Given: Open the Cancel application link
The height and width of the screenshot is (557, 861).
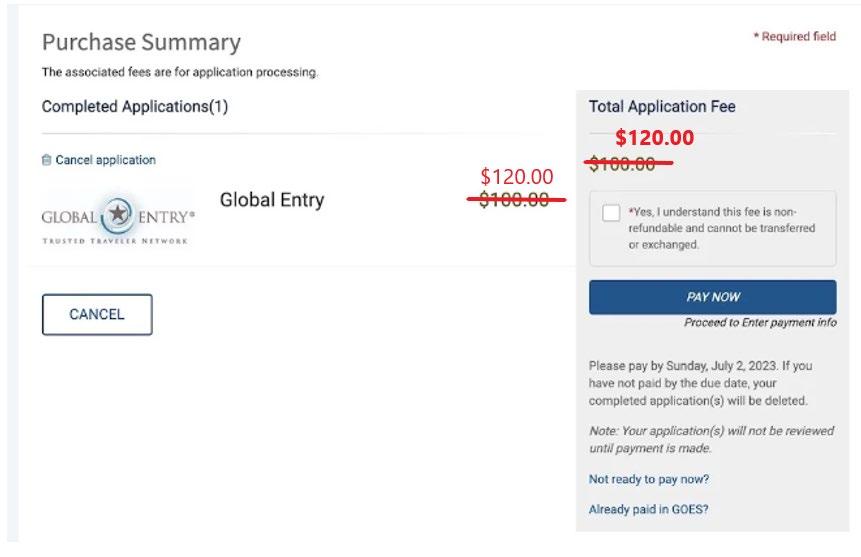Looking at the screenshot, I should [105, 160].
